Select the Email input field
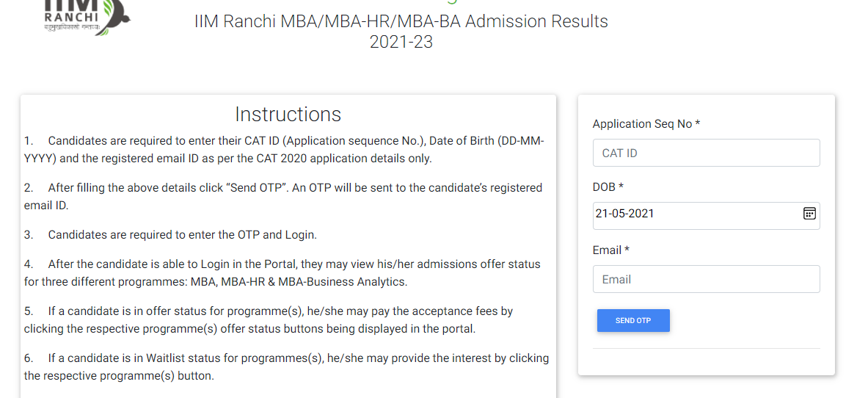868x398 pixels. (706, 279)
